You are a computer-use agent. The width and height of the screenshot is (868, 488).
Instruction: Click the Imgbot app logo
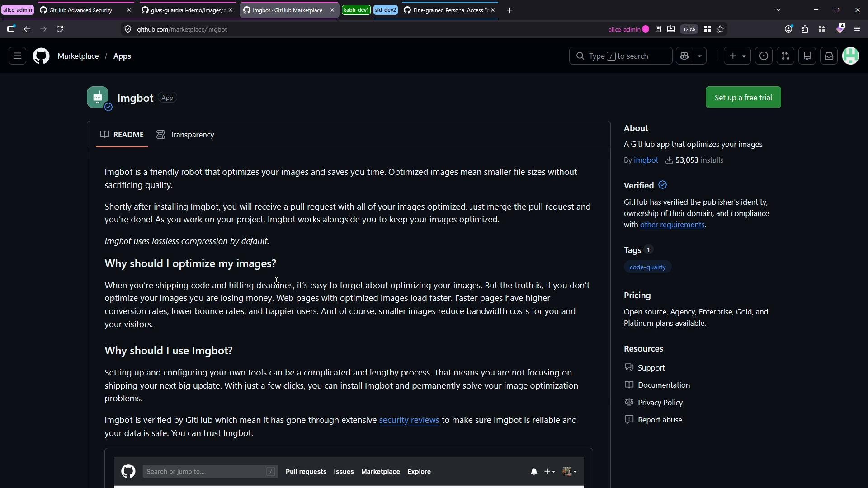(98, 97)
